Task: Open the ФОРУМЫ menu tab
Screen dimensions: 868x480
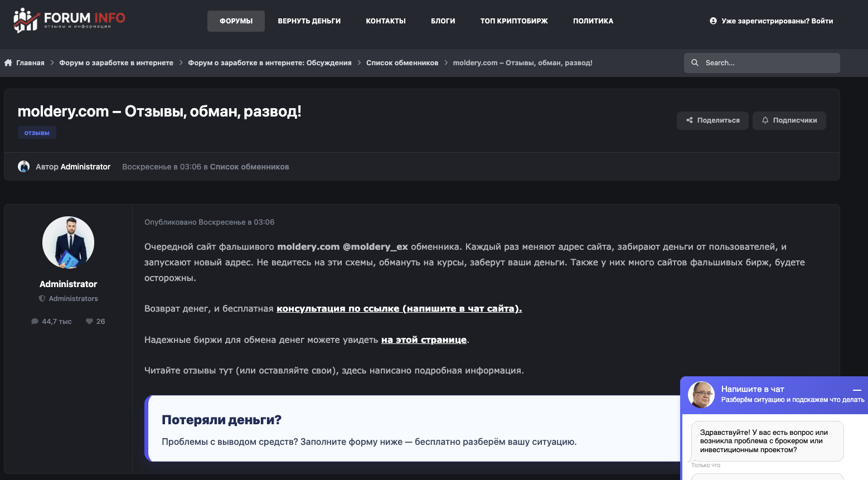Action: click(236, 21)
